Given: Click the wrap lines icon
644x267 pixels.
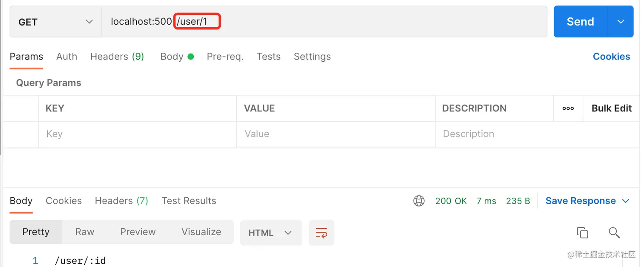Looking at the screenshot, I should pyautogui.click(x=322, y=233).
